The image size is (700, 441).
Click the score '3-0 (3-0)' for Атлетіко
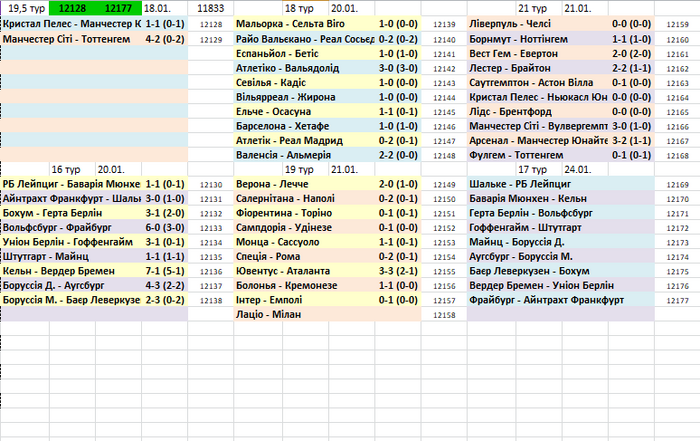(398, 68)
